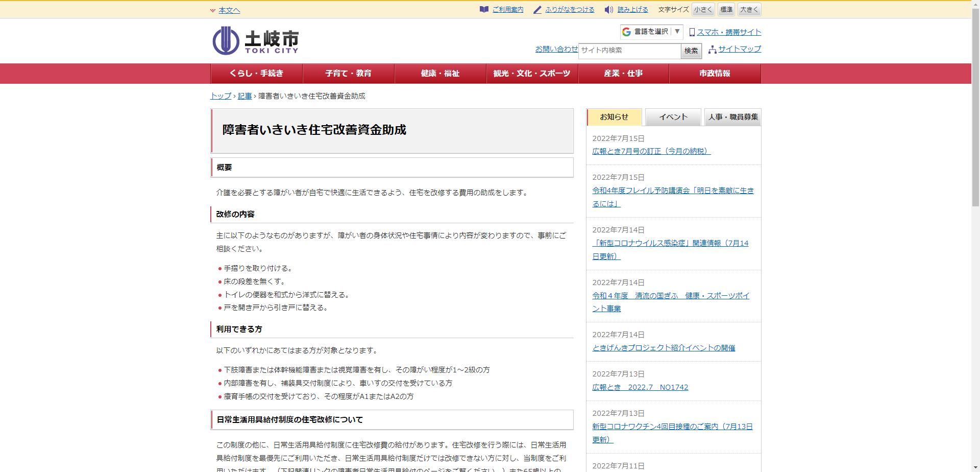Click the arrow icon next to 本文へ
The width and height of the screenshot is (980, 472).
tap(213, 10)
